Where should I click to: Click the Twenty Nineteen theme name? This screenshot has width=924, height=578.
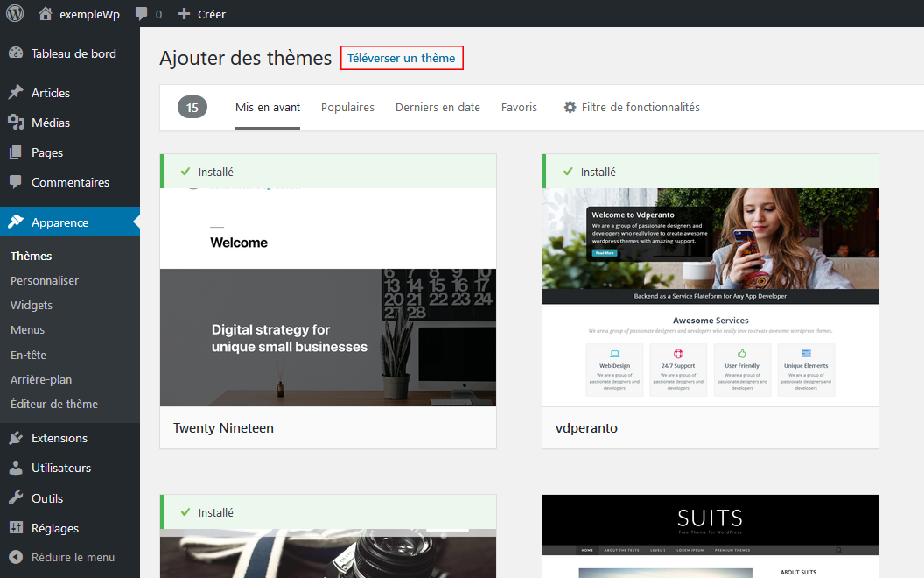tap(223, 428)
